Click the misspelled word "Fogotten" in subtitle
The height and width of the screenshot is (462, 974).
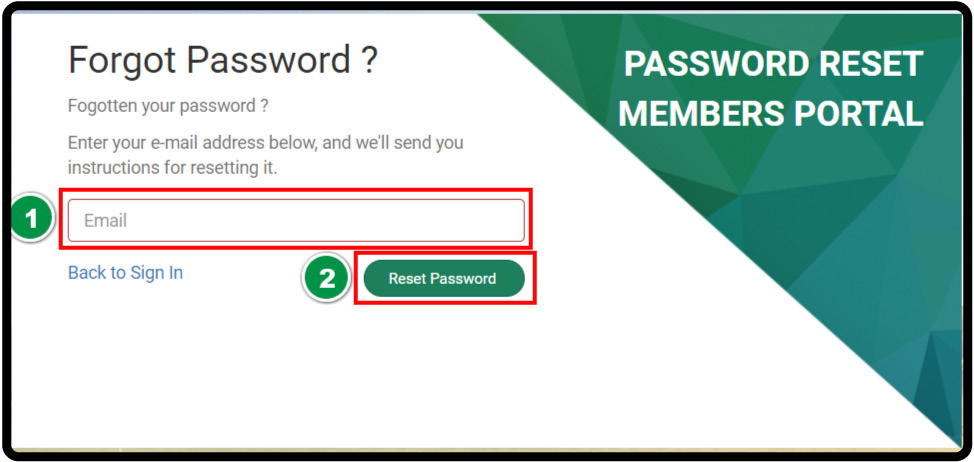(x=100, y=105)
